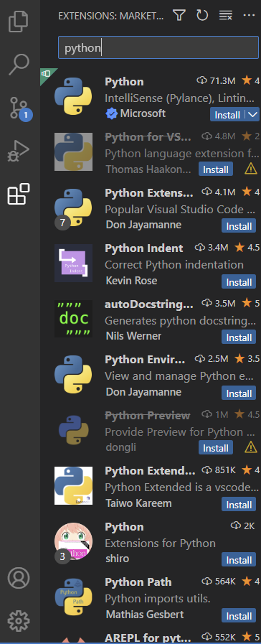Click the 2K download count for shiro's Python
The image size is (261, 644).
pos(243,526)
